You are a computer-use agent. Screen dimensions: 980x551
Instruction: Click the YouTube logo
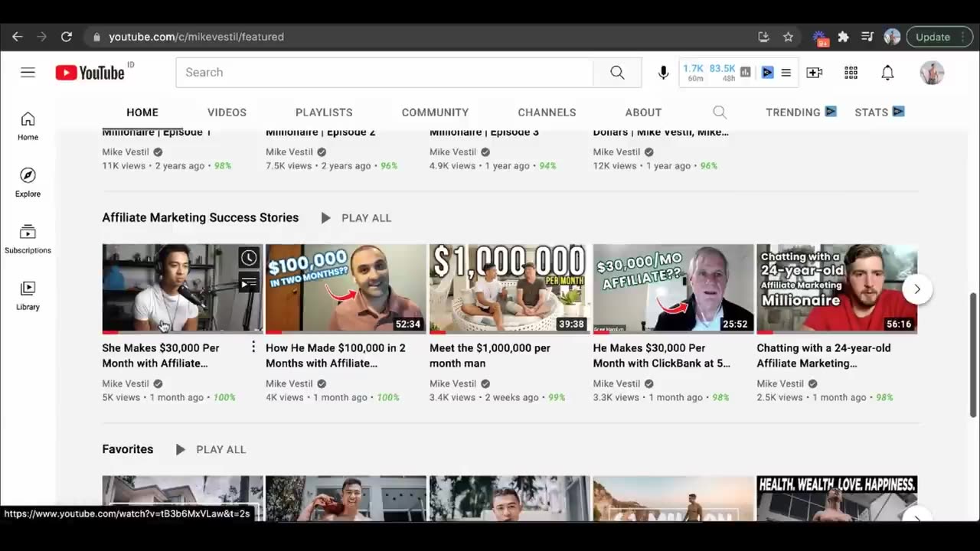(90, 73)
